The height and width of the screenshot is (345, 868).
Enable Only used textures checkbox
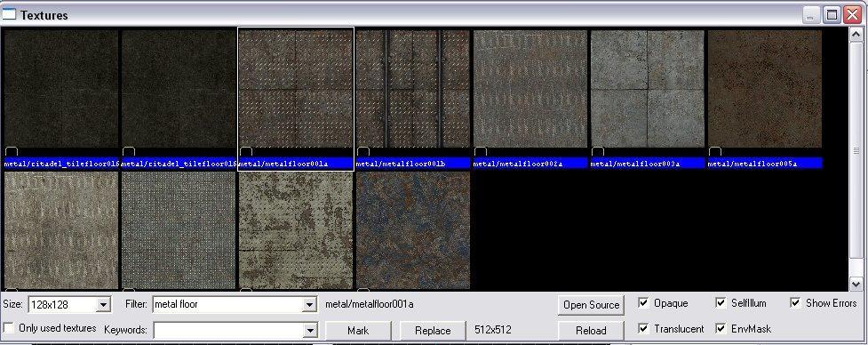(x=9, y=328)
